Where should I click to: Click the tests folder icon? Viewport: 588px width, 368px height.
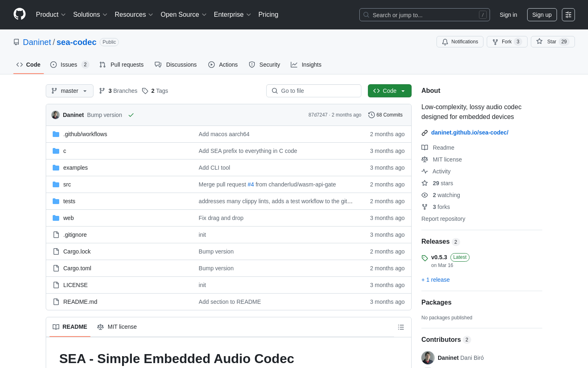tap(56, 201)
